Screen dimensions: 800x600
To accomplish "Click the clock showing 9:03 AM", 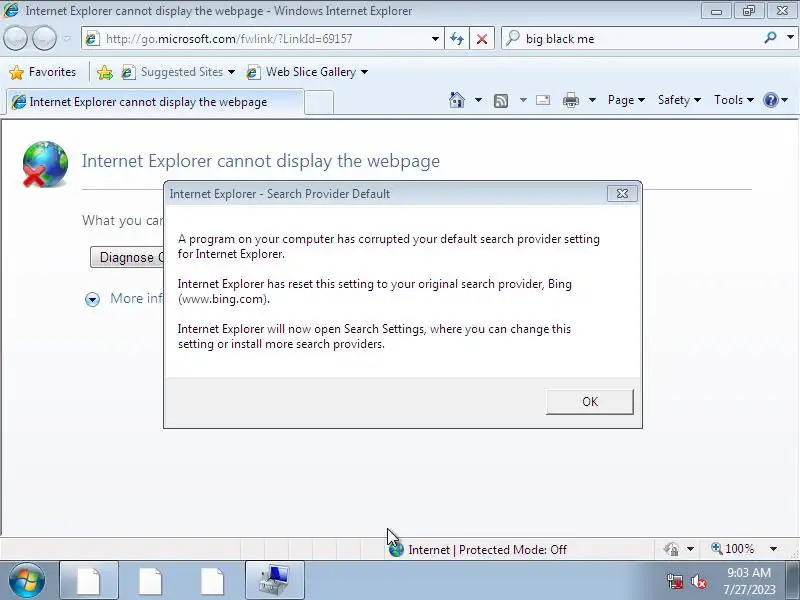I will click(x=748, y=581).
